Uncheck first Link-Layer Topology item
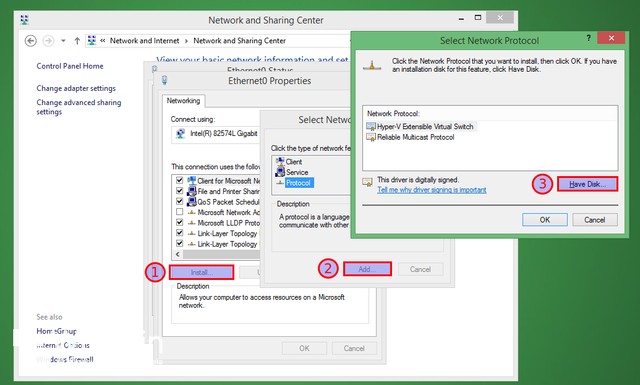This screenshot has height=385, width=640. click(179, 233)
